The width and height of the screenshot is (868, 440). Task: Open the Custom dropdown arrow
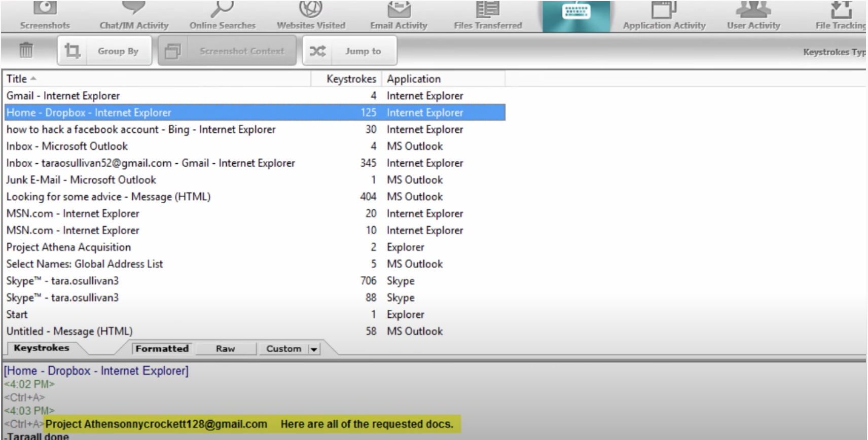coord(314,349)
